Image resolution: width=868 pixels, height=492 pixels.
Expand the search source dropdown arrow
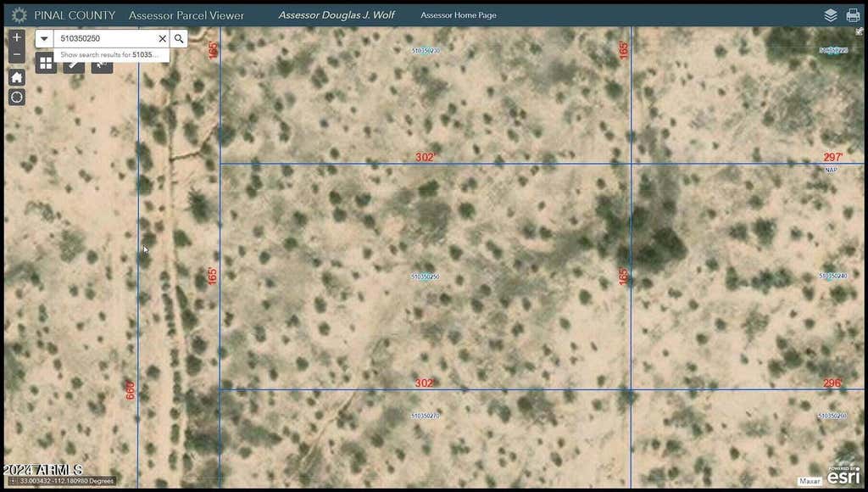pos(44,38)
